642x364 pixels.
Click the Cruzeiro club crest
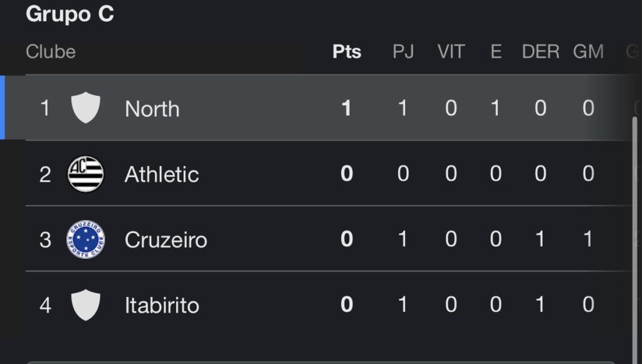pyautogui.click(x=85, y=239)
